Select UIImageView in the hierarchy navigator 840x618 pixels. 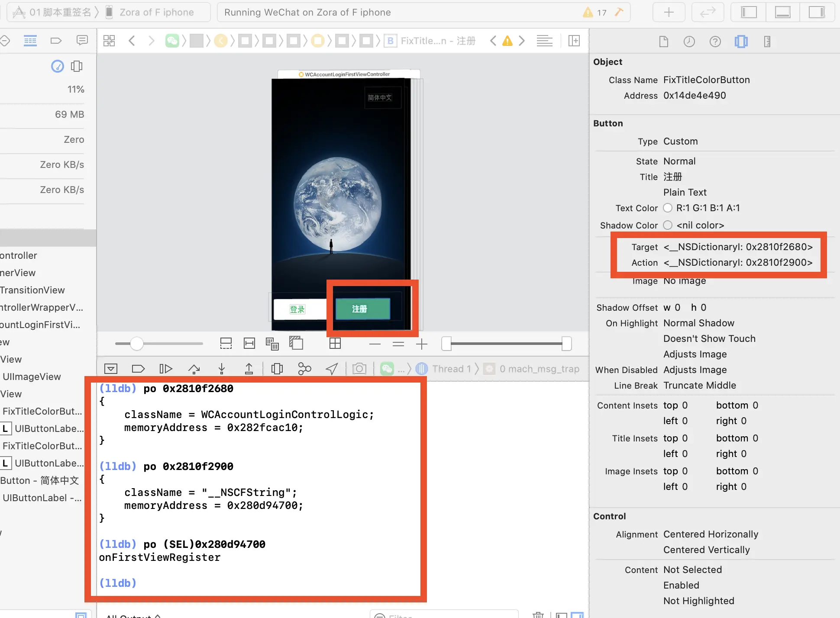click(x=32, y=377)
